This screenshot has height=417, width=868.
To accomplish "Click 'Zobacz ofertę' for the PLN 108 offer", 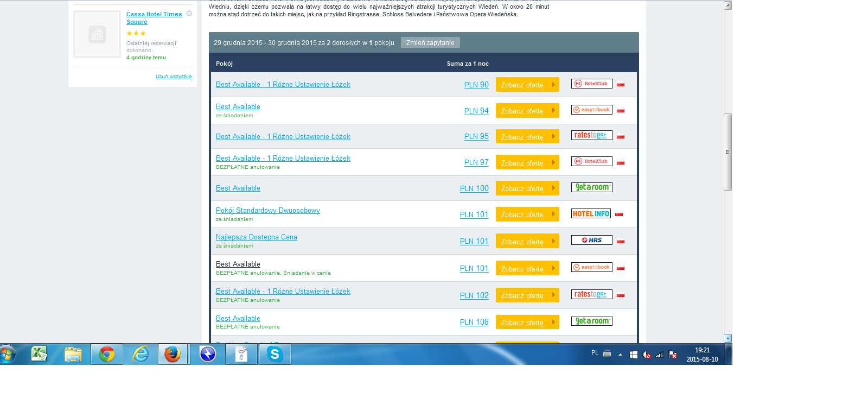I will point(527,323).
